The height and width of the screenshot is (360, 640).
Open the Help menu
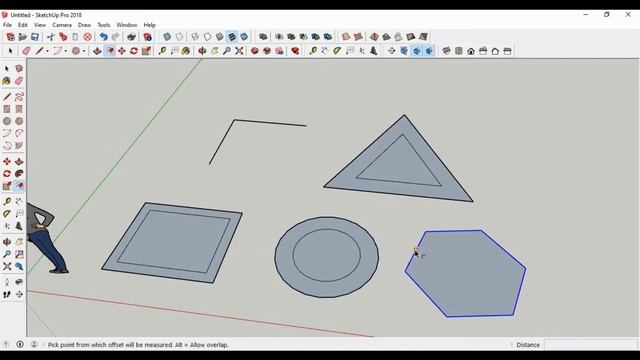click(x=149, y=25)
